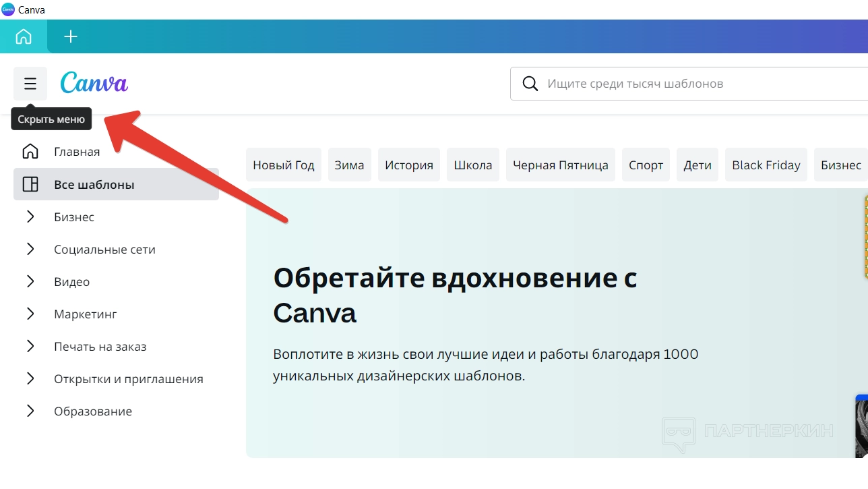Open the Бизнес sidebar label
868x489 pixels.
(74, 217)
